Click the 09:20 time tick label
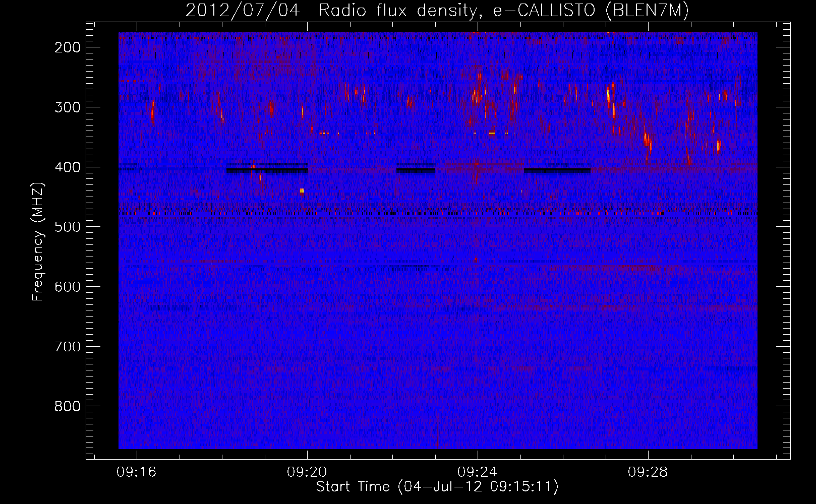 (307, 472)
